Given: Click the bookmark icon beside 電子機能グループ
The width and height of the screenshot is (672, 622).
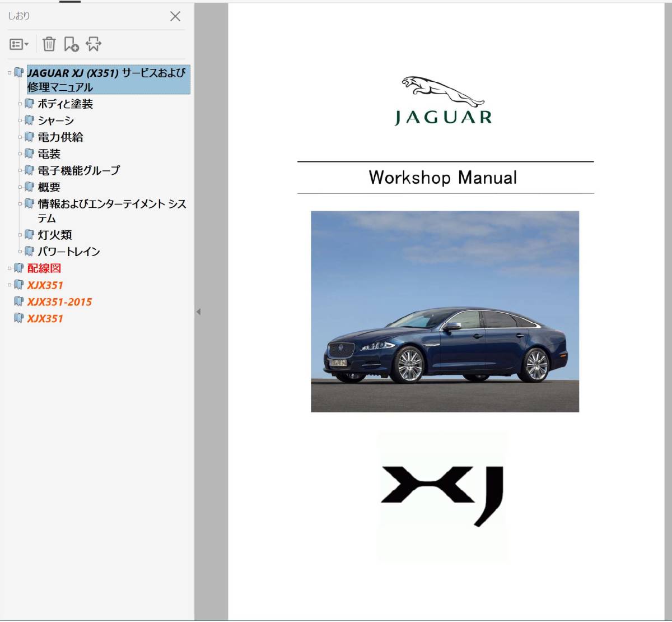Looking at the screenshot, I should click(x=30, y=170).
